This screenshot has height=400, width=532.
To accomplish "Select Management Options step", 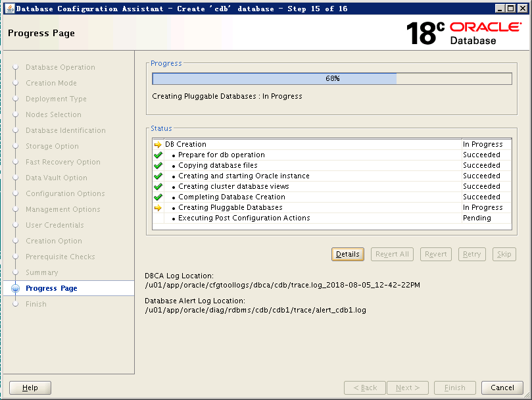I will [x=62, y=209].
